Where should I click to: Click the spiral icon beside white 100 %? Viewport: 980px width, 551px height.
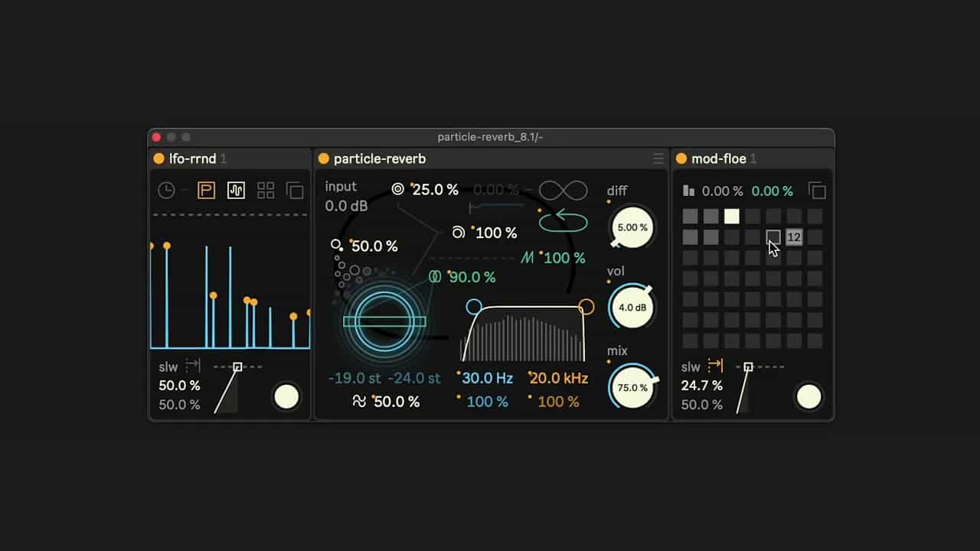[x=458, y=233]
